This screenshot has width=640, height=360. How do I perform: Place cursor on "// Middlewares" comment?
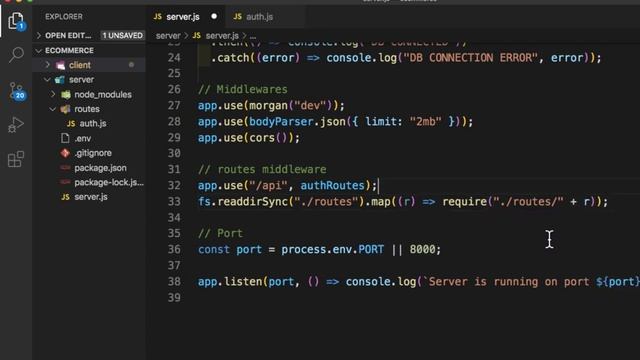242,89
